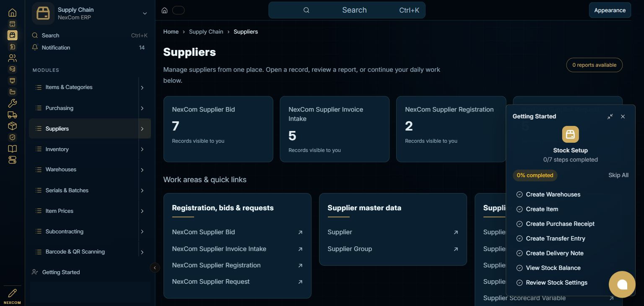Screen dimensions: 644x306
Task: Open the round chat bubble button
Action: (x=622, y=285)
